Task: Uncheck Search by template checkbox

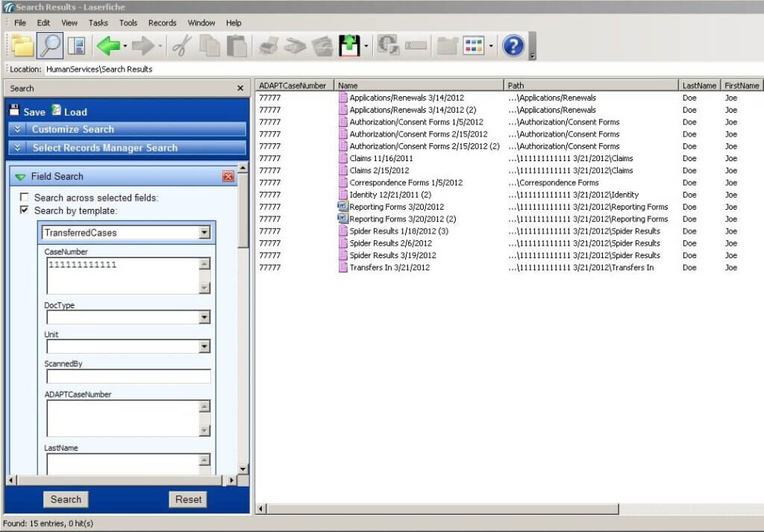Action: pyautogui.click(x=24, y=210)
